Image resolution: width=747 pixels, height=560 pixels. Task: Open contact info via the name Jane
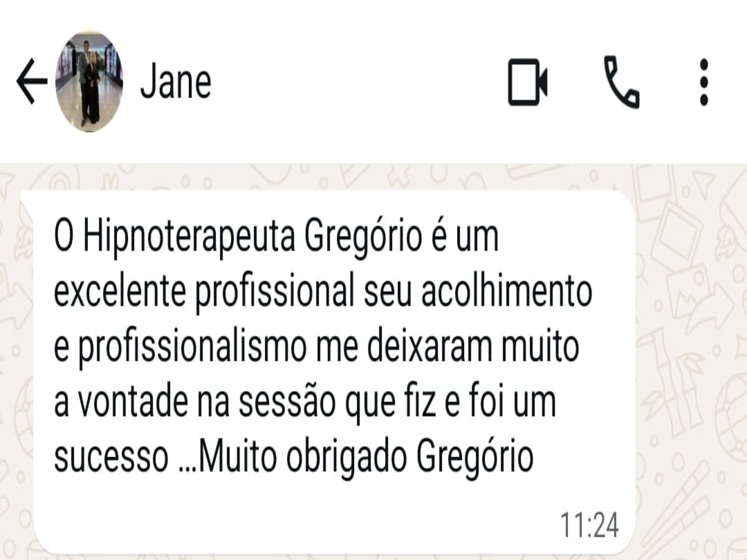click(176, 82)
